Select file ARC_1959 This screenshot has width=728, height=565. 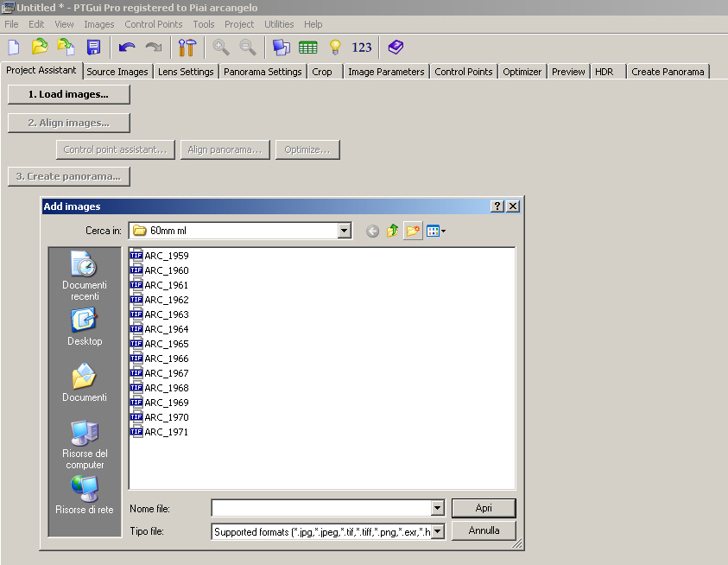[160, 256]
